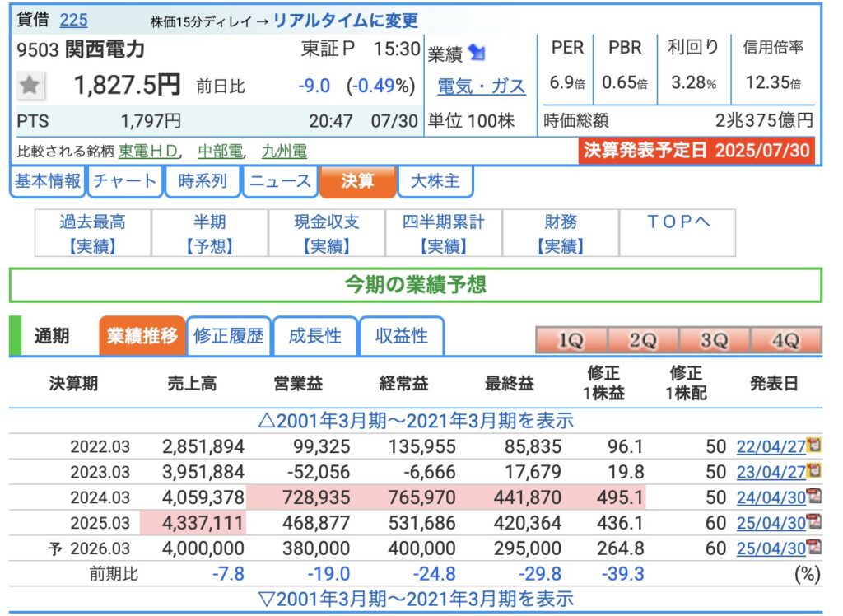Screen dimensions: 843x616
Task: Click リアルタイムに変更 link
Action: 345,21
